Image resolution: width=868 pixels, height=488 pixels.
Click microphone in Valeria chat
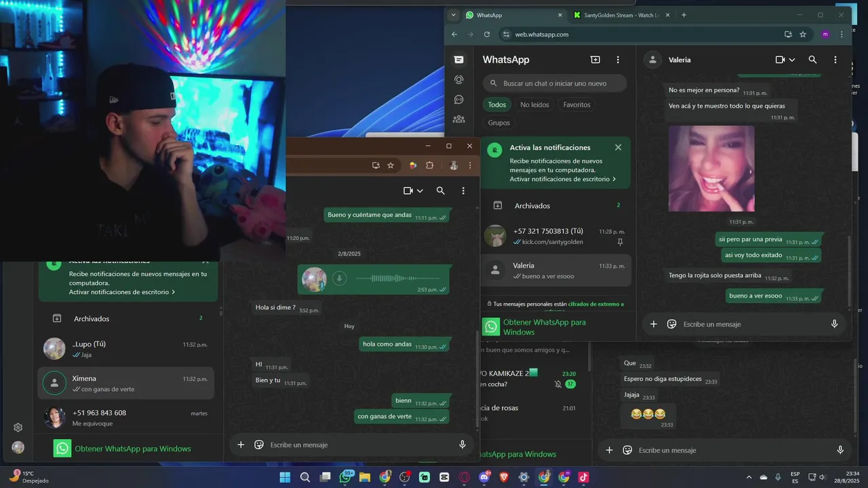click(x=835, y=324)
